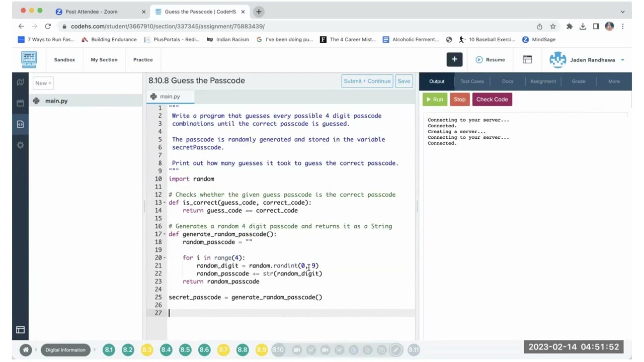Open the settings gear in left sidebar

click(x=20, y=145)
